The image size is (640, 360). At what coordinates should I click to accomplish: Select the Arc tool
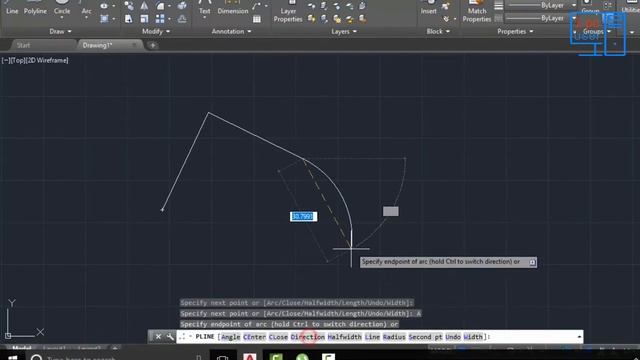click(86, 8)
